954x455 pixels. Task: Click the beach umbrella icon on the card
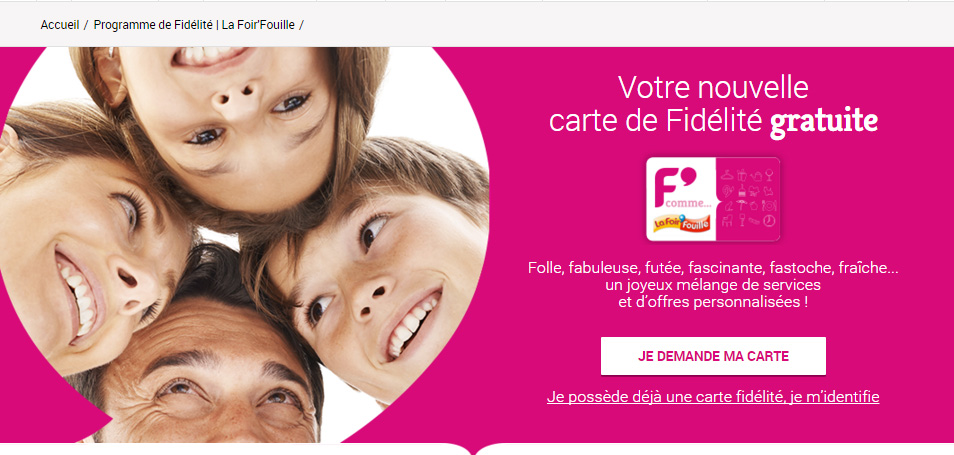coord(742,205)
